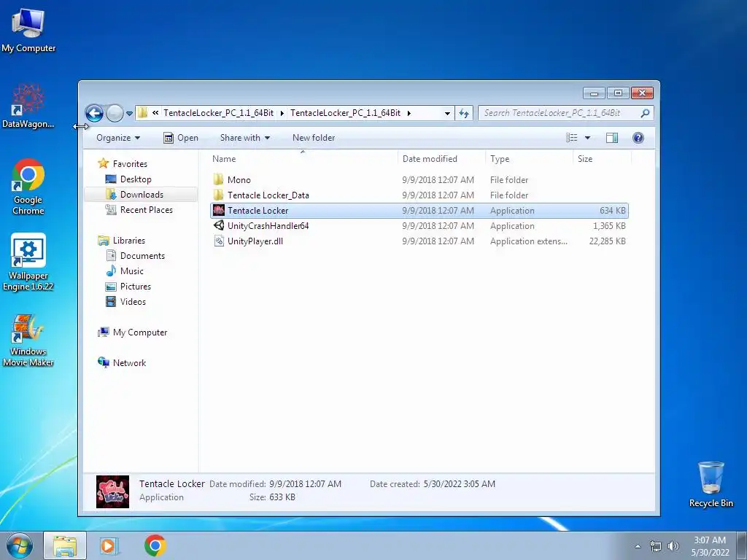
Task: Click the File Explorer taskbar icon
Action: pos(65,545)
